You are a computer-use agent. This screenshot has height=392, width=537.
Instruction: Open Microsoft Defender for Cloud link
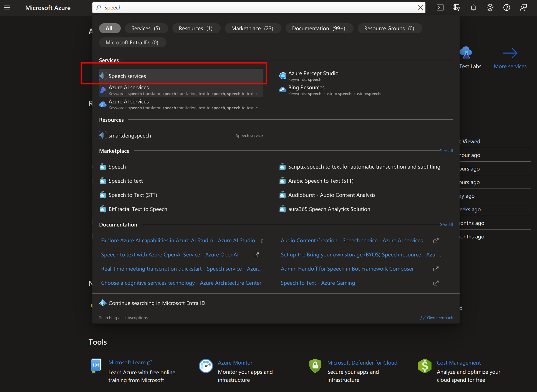[362, 363]
